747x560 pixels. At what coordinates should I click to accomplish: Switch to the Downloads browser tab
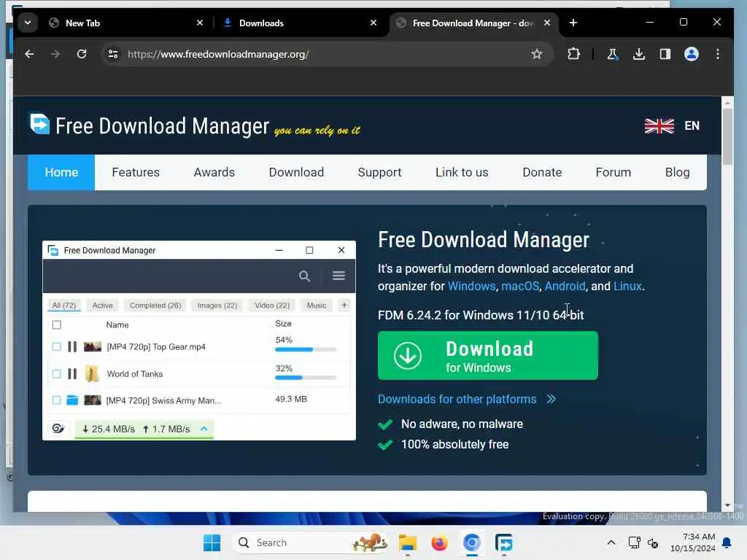click(x=301, y=23)
